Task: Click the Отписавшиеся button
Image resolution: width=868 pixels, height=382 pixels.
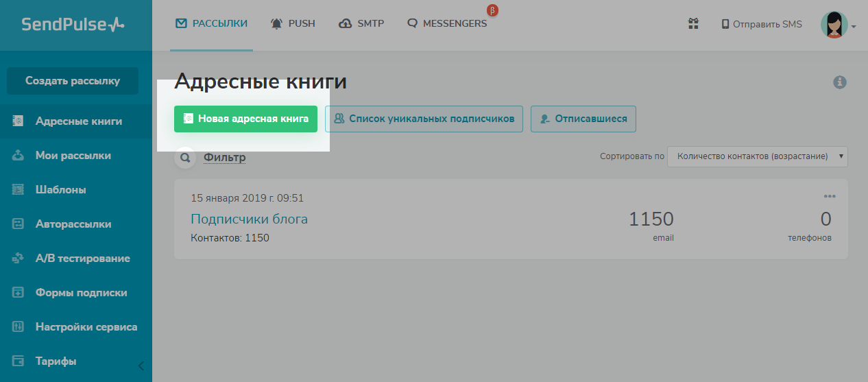Action: coord(583,119)
